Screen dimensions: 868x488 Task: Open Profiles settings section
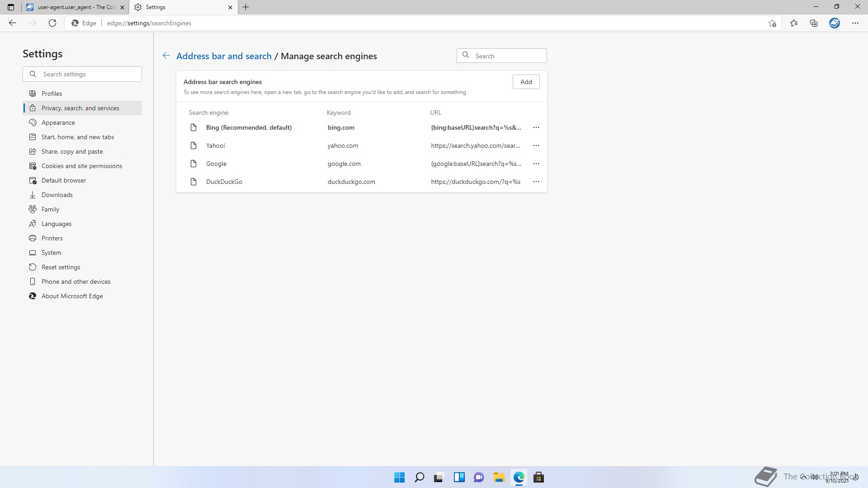82,94
